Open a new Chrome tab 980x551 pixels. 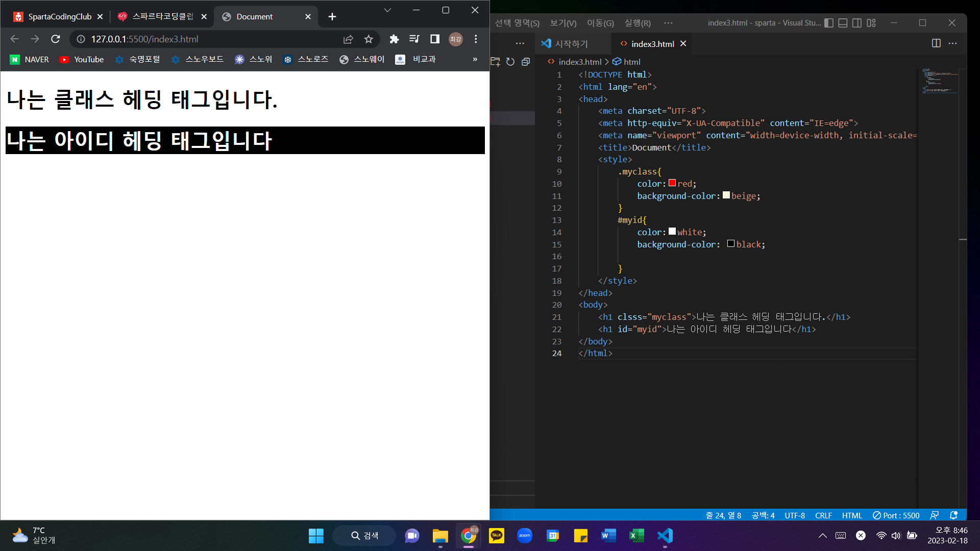332,17
